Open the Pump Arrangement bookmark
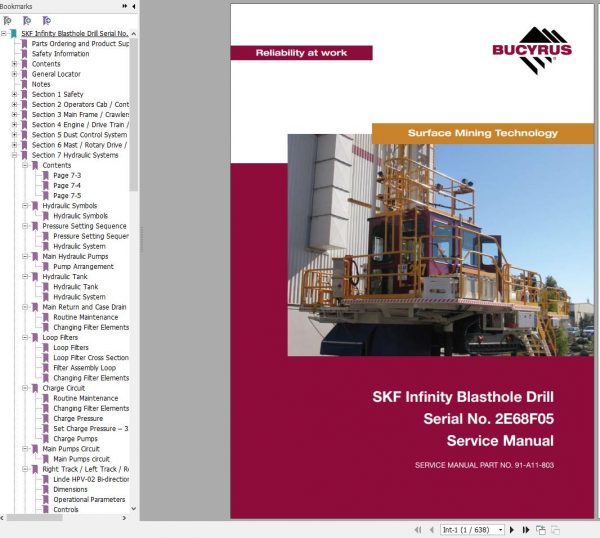 point(83,266)
